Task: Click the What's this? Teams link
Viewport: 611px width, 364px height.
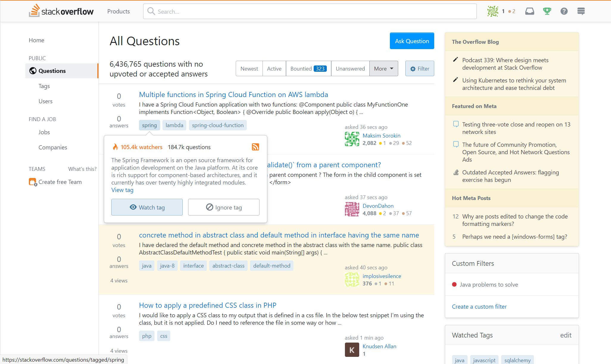Action: [x=82, y=169]
